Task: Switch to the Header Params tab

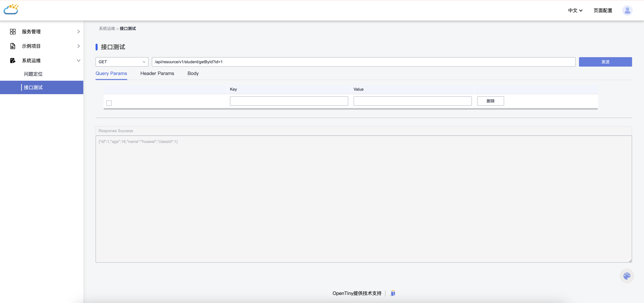Action: click(x=157, y=73)
